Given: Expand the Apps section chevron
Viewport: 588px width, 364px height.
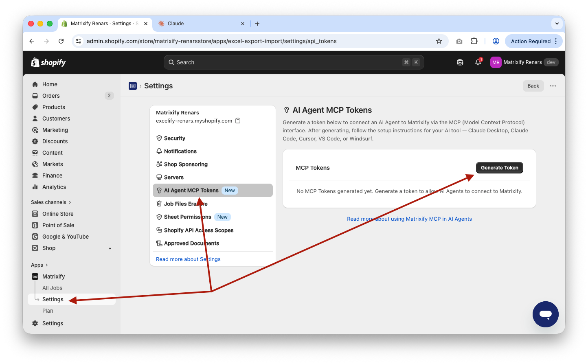Looking at the screenshot, I should pos(46,265).
